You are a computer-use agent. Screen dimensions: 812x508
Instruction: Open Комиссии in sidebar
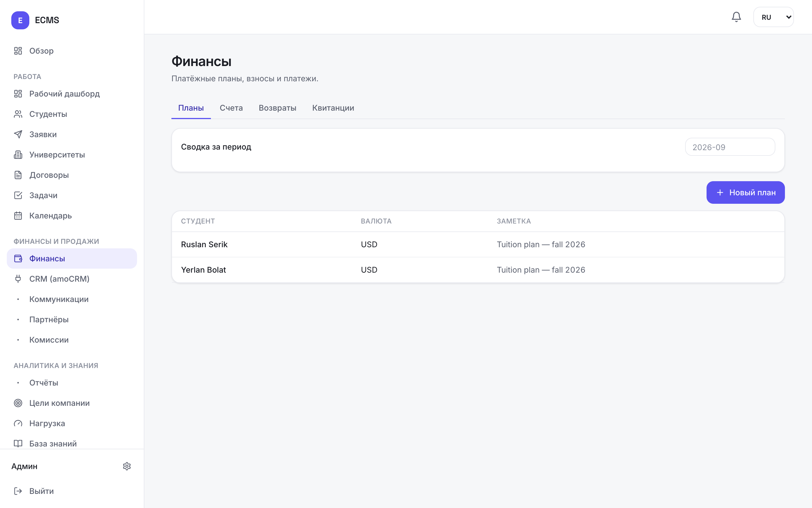coord(72,340)
